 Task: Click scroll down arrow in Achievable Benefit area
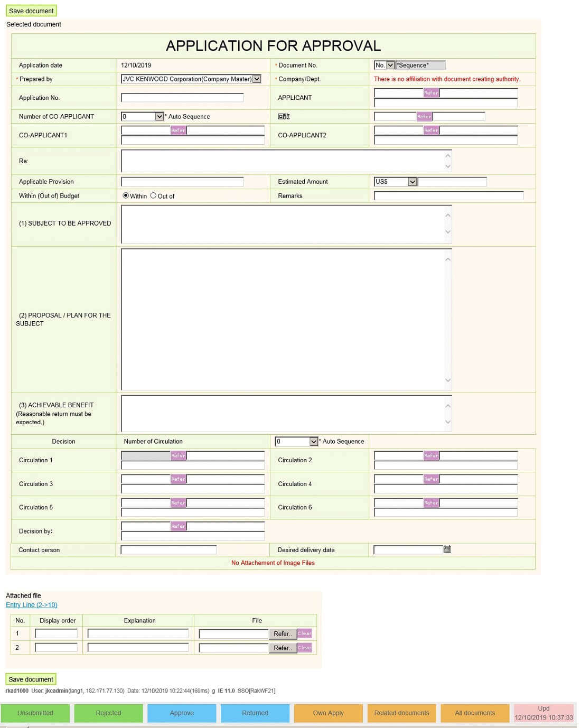coord(448,422)
